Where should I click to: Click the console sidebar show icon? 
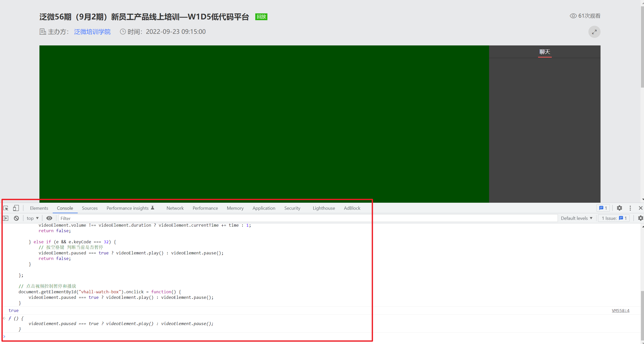coord(6,218)
